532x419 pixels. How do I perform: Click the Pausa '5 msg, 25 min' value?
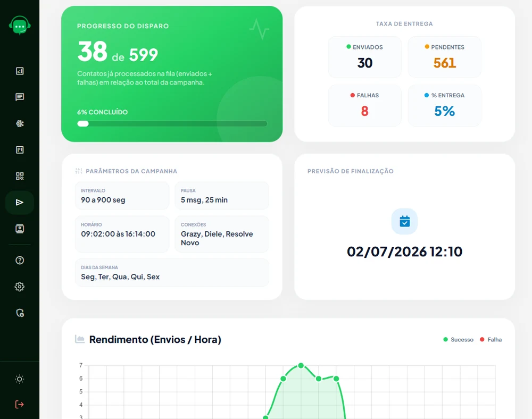[204, 200]
